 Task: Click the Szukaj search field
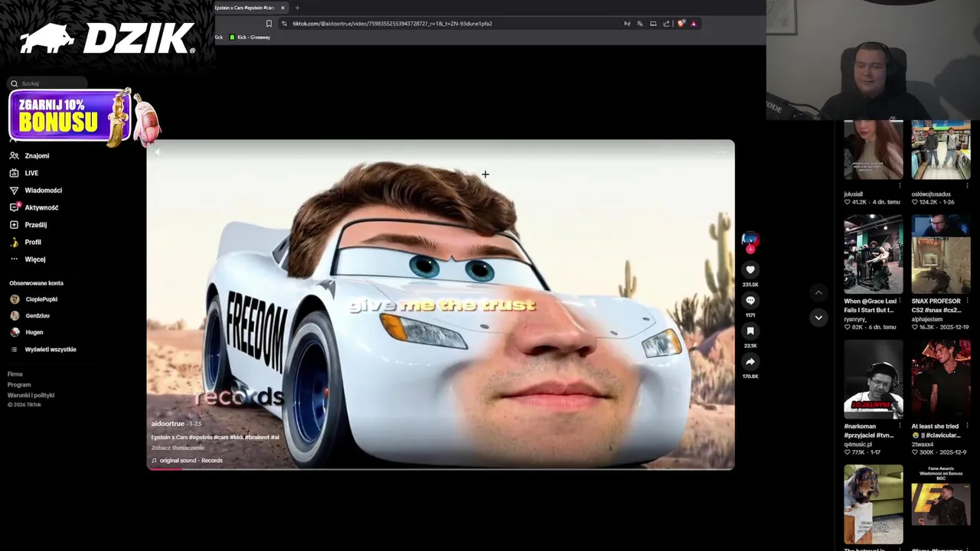pyautogui.click(x=47, y=83)
